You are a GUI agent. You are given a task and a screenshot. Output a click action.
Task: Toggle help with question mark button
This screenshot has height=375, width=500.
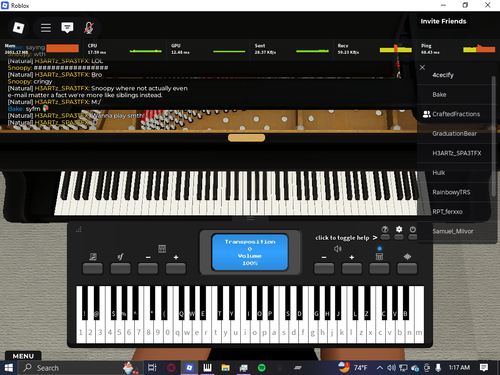(x=385, y=237)
